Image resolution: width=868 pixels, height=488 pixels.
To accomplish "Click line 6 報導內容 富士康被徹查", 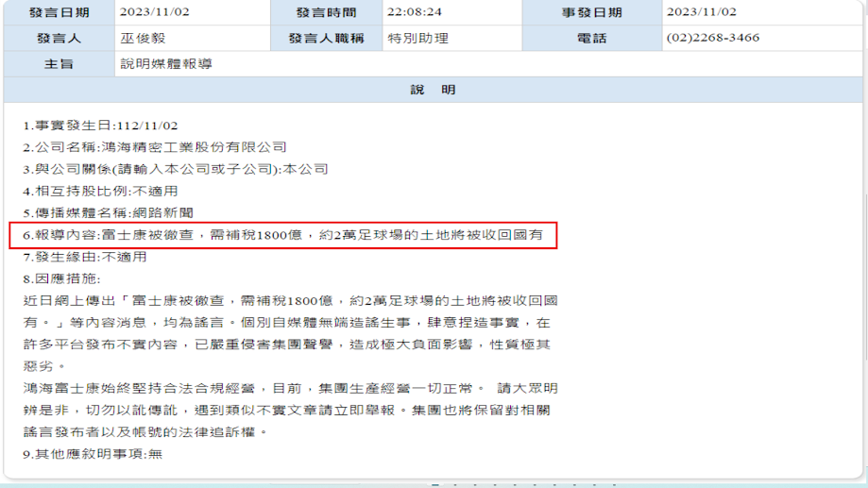I will pos(282,235).
